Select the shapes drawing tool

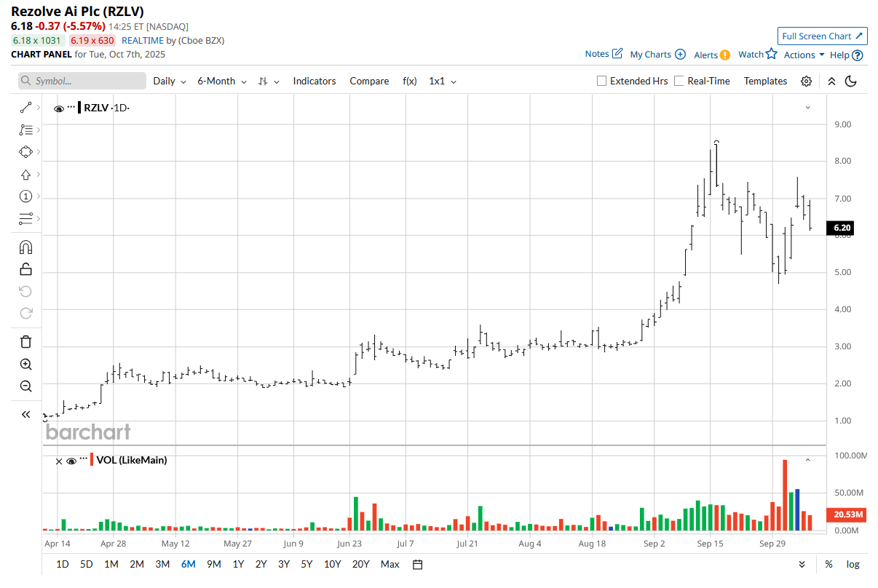[25, 152]
